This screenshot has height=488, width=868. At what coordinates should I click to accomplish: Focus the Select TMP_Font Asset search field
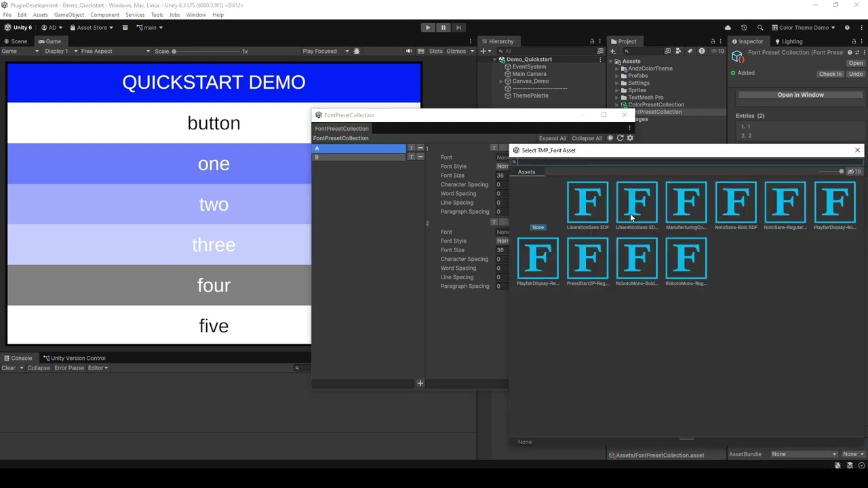(687, 162)
